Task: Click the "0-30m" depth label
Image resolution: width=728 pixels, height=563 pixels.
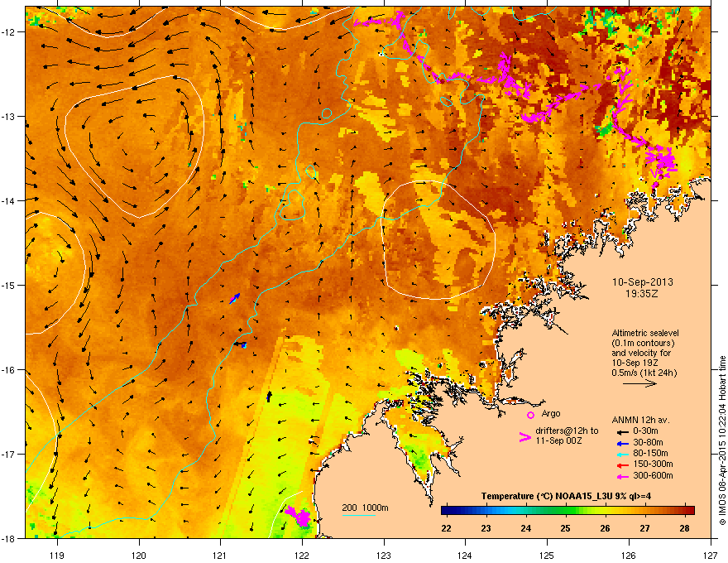Action: click(x=646, y=431)
